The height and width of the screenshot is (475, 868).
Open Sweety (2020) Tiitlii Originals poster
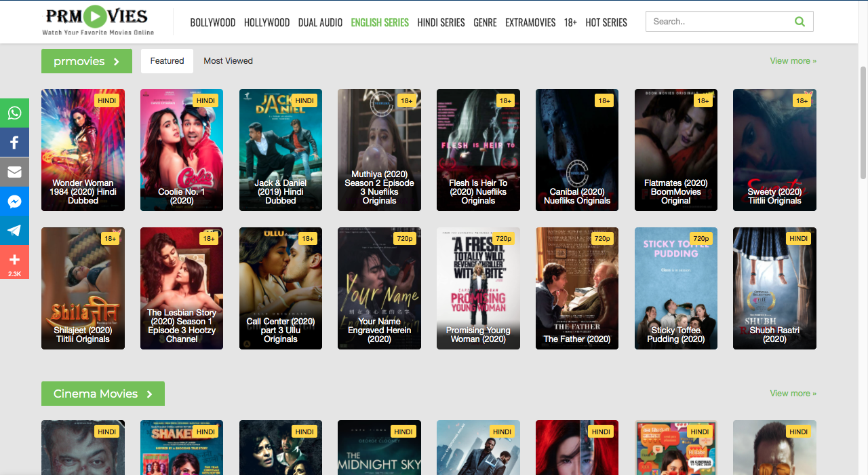(x=774, y=150)
